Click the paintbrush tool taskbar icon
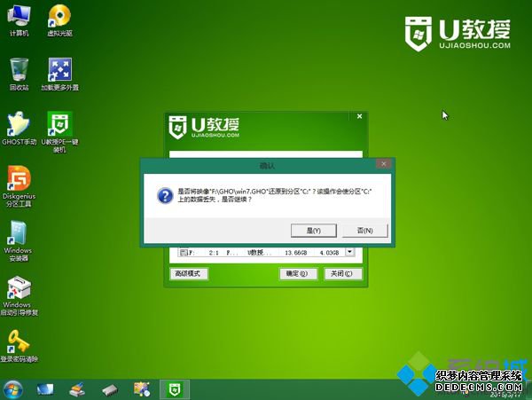 pos(77,389)
